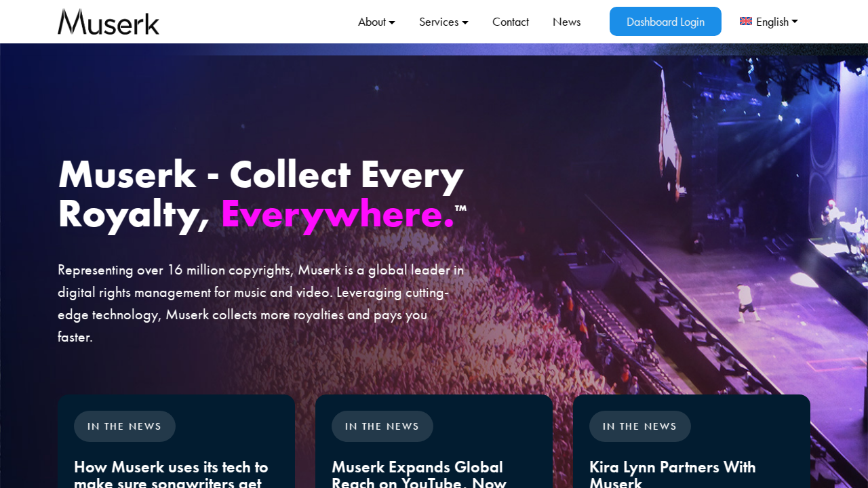The image size is (868, 488).
Task: Click the About dropdown caret arrow
Action: coord(392,22)
